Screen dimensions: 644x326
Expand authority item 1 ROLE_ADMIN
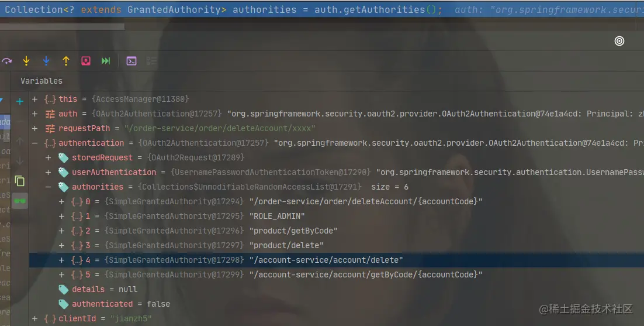coord(61,216)
